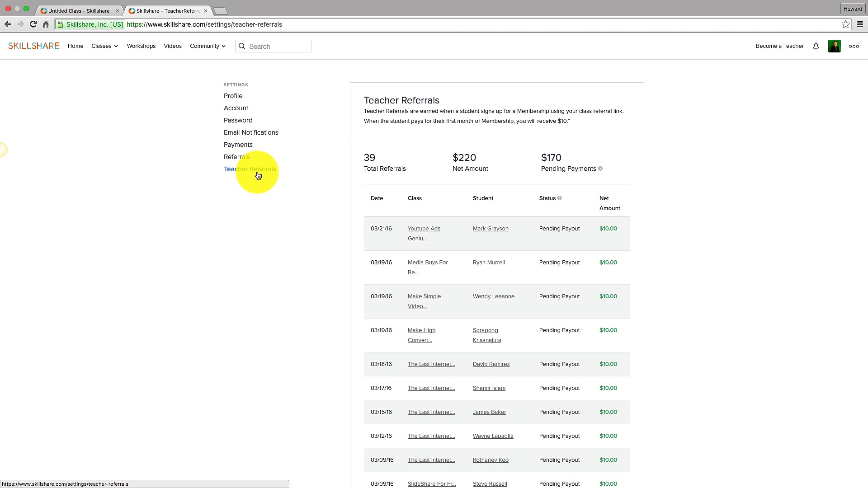Click the padlock site security indicator
868x488 pixels.
(61, 24)
